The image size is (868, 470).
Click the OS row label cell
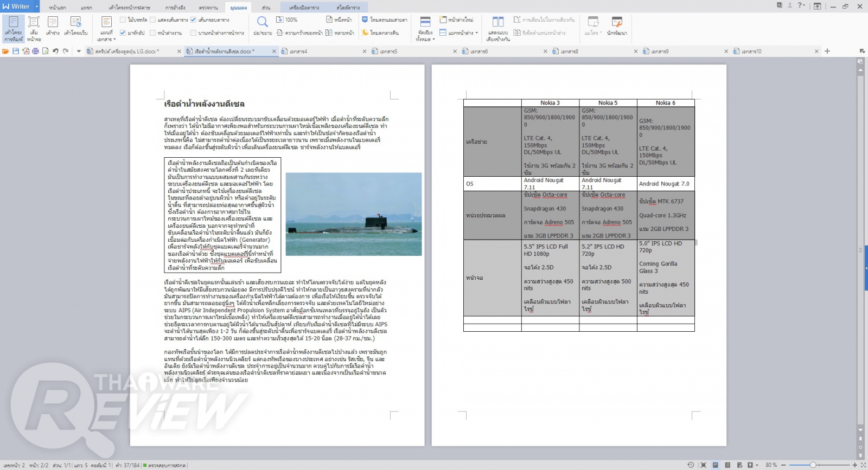(493, 184)
